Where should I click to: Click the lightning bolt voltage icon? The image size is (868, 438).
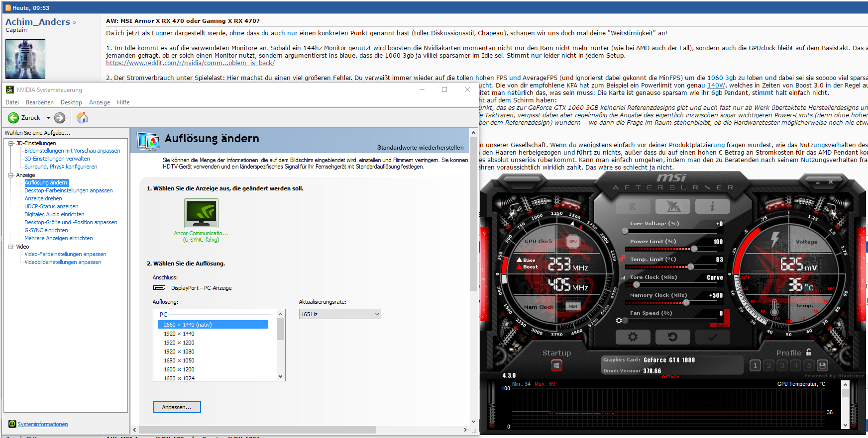click(x=775, y=239)
